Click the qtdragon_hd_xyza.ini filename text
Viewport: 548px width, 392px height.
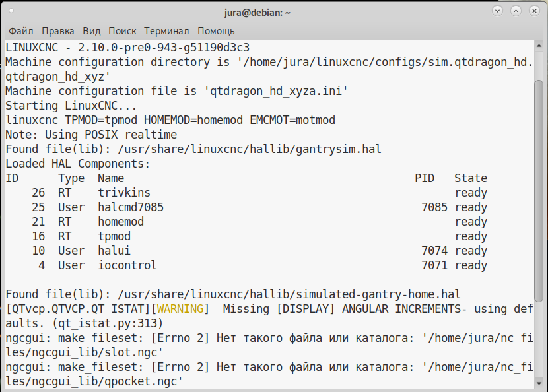pyautogui.click(x=276, y=91)
